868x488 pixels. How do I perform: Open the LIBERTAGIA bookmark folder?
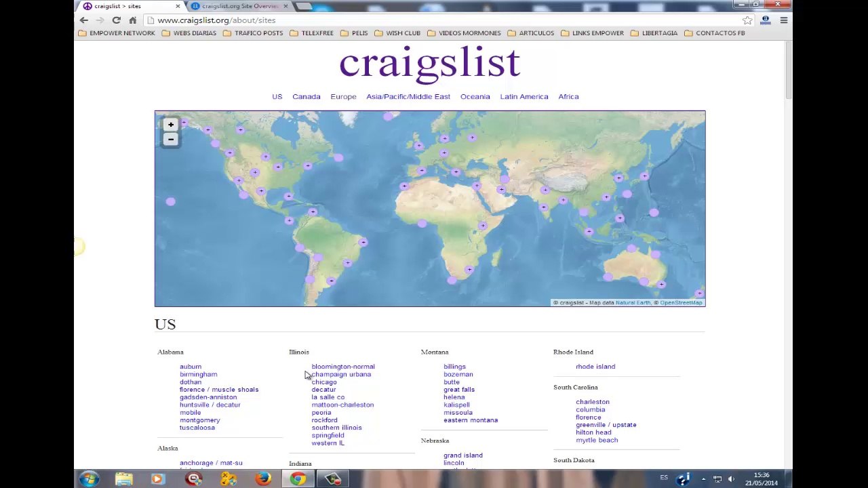point(654,33)
